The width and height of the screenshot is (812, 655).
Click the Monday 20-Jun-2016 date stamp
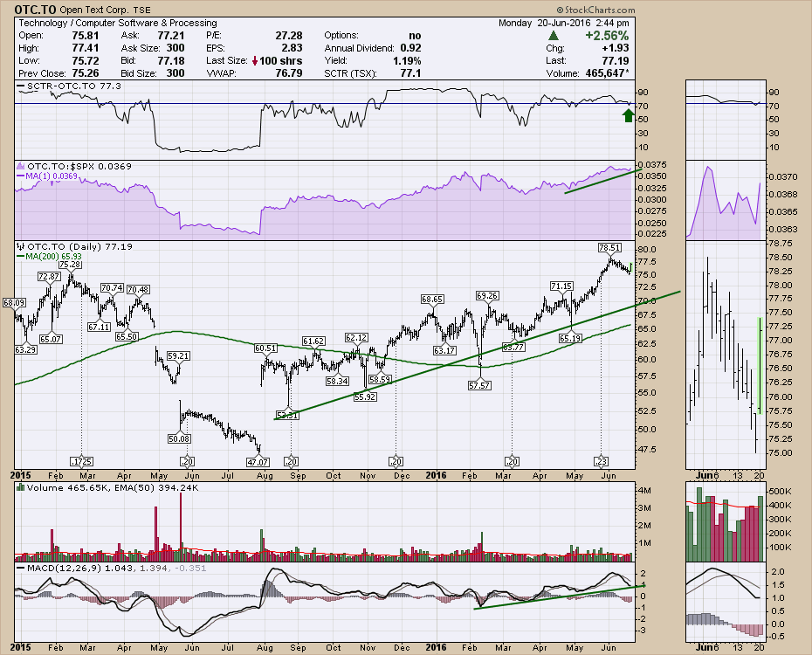pos(564,23)
